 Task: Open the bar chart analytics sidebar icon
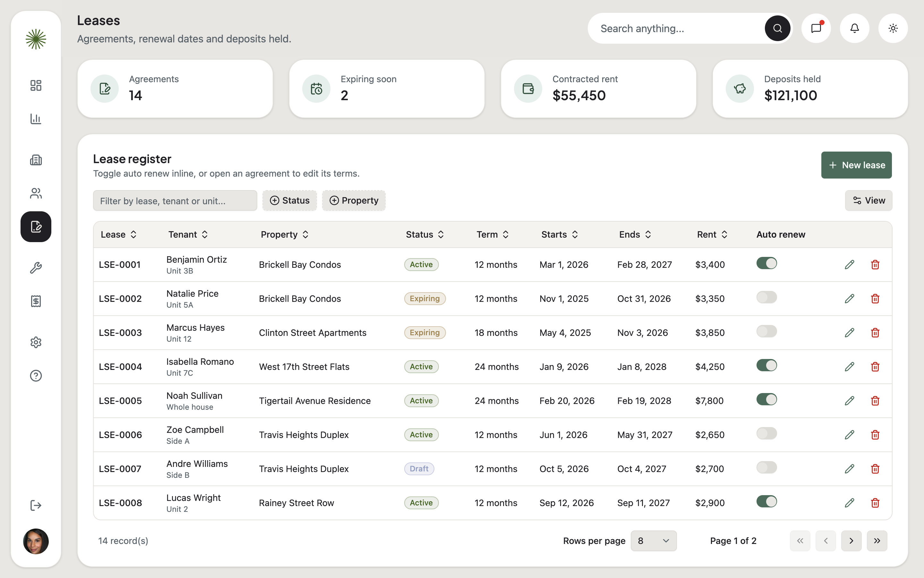click(x=36, y=119)
